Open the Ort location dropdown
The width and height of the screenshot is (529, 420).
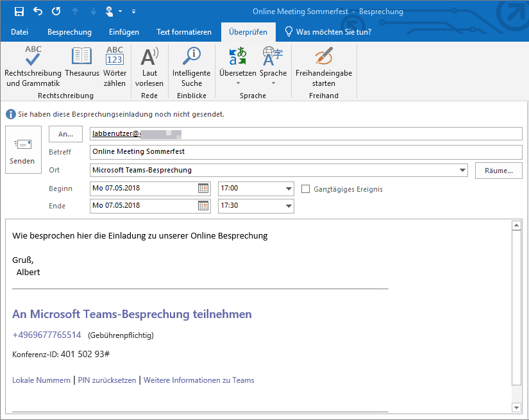(462, 171)
